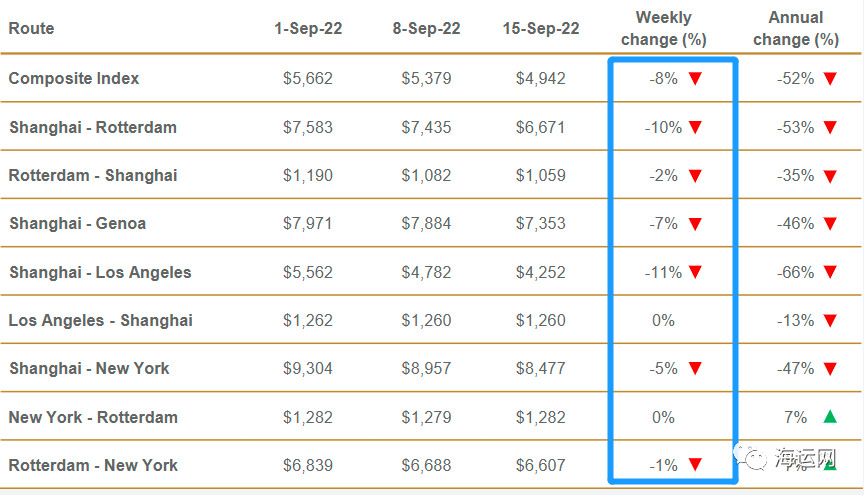Click the Route column header

point(31,29)
